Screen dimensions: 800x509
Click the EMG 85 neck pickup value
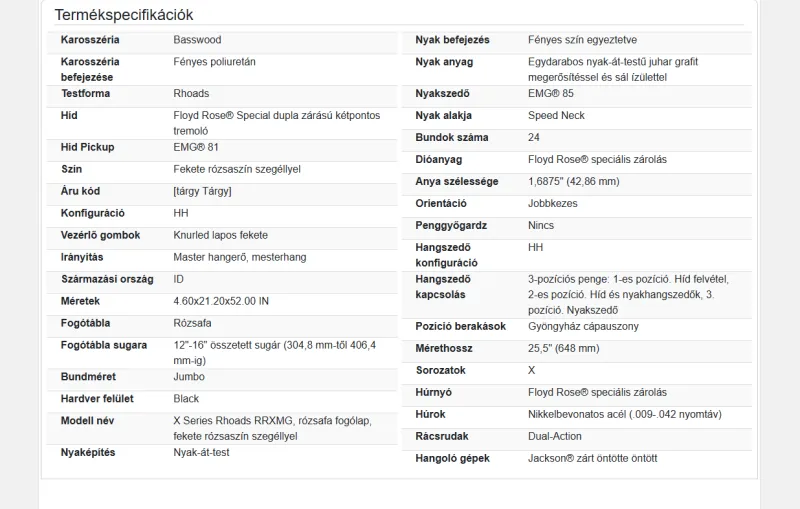click(550, 94)
